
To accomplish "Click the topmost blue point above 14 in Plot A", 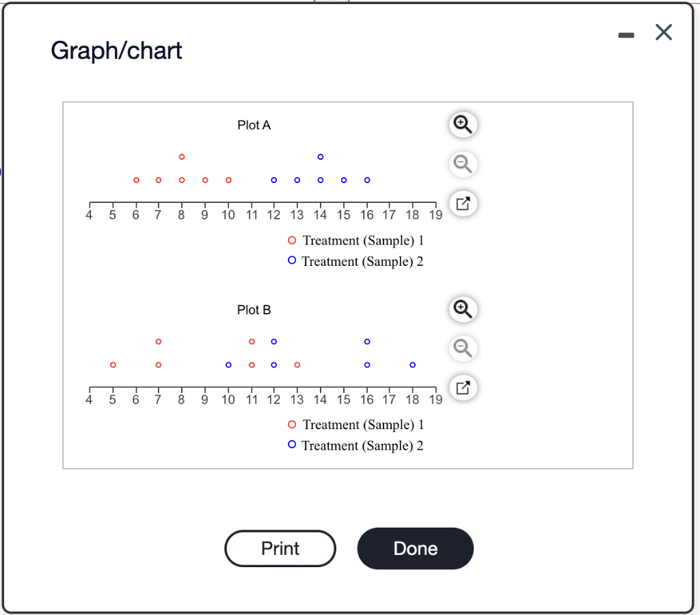I will 320,156.
